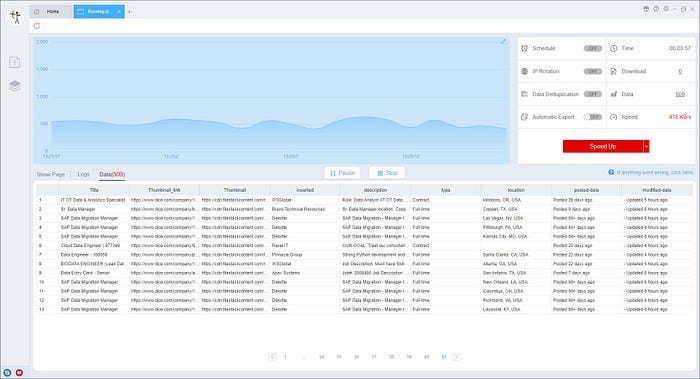Turn on Data Deduplication toggle
The width and height of the screenshot is (700, 379).
(x=593, y=94)
